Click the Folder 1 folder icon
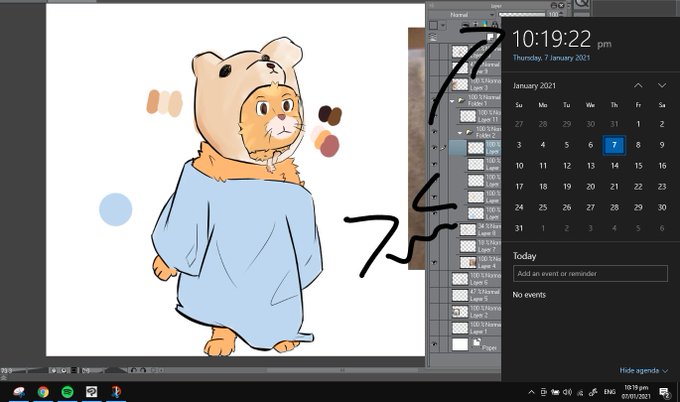This screenshot has width=680, height=402. [x=461, y=101]
